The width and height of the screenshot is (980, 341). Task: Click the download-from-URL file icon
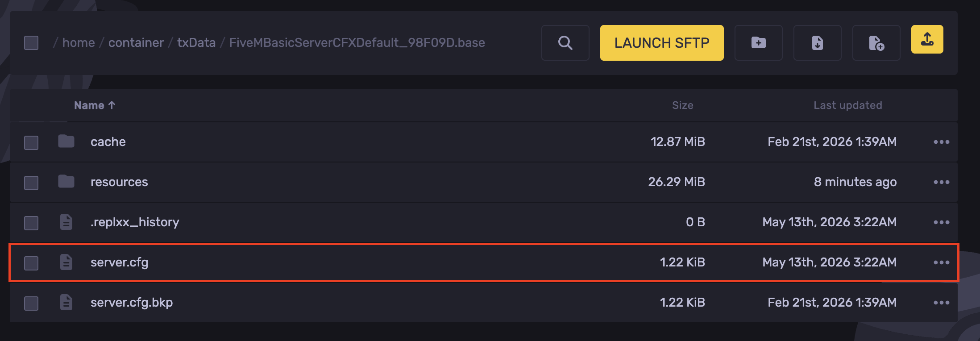817,43
